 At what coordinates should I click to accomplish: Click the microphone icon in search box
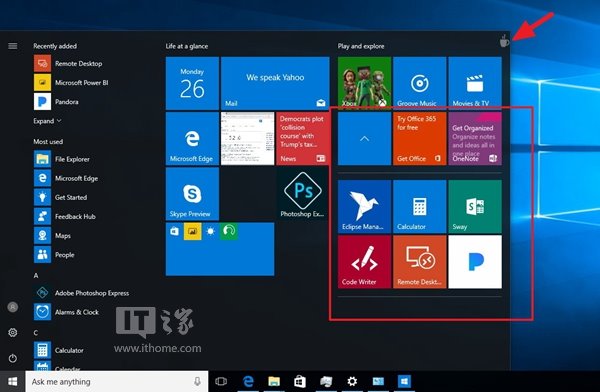coord(197,381)
